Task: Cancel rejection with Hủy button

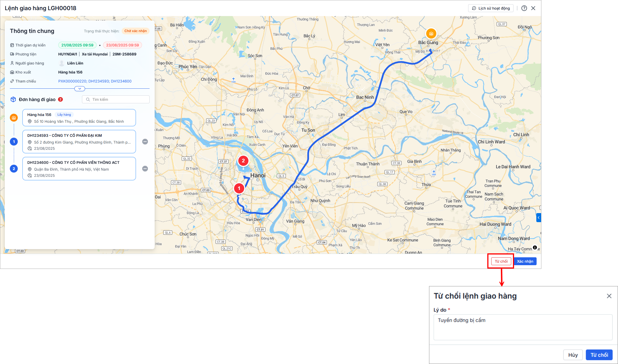Action: click(x=573, y=355)
